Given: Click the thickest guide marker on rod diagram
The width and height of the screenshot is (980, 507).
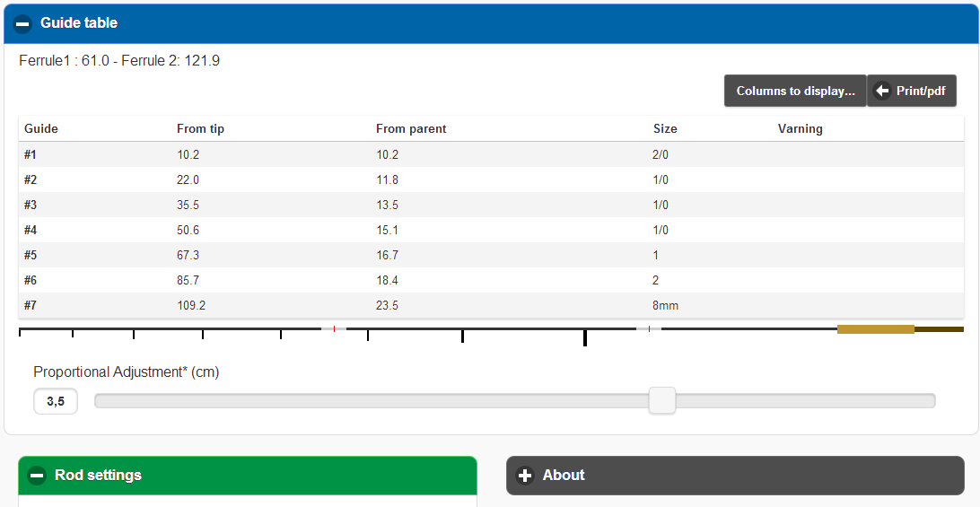Looking at the screenshot, I should pyautogui.click(x=585, y=337).
